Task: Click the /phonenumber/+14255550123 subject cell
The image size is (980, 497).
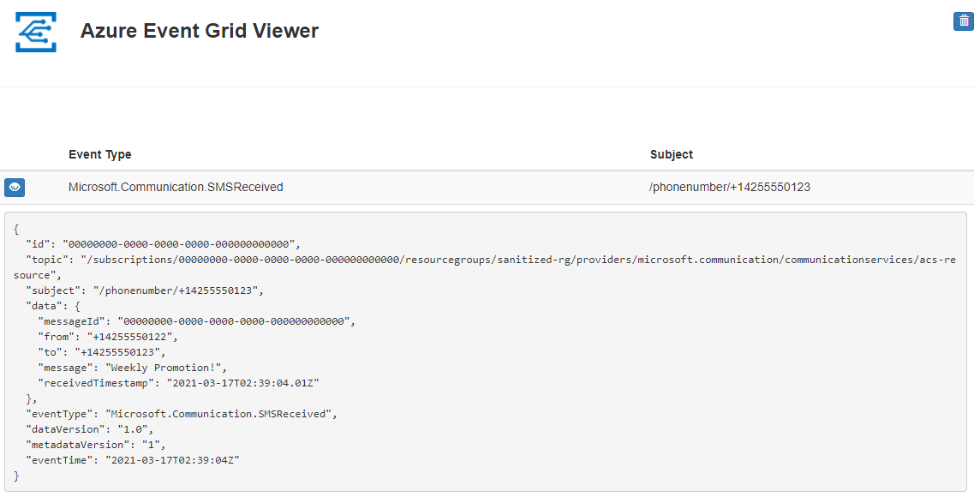Action: click(730, 187)
